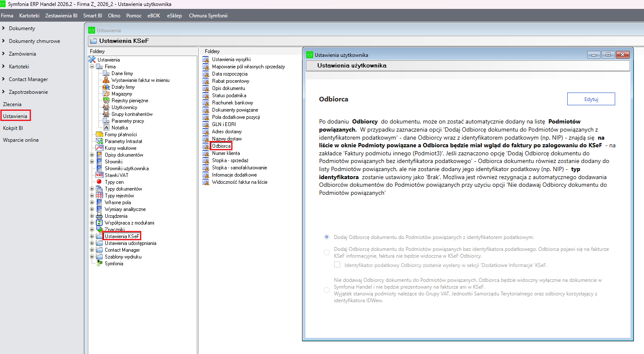Click the Formy płatności folder icon

(99, 135)
